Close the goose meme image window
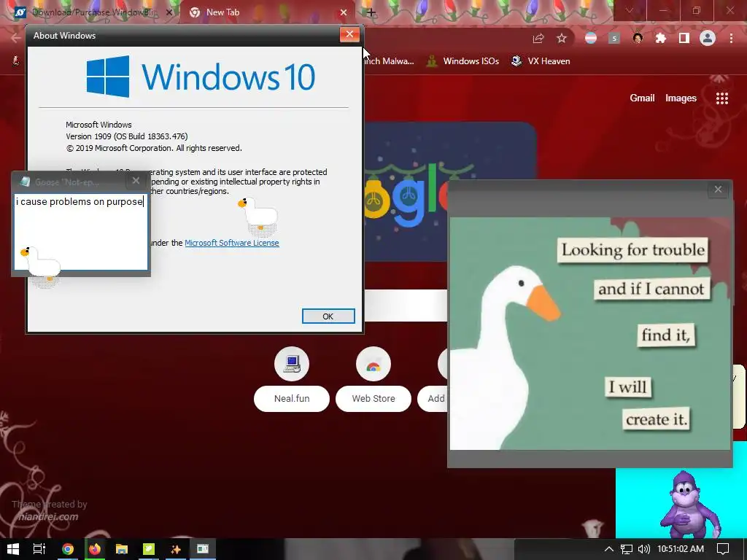The image size is (747, 560). point(718,190)
